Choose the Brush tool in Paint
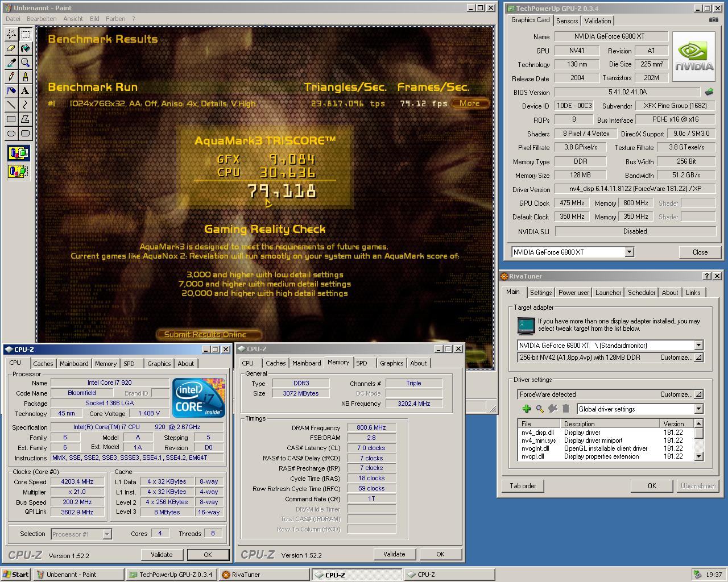Screen dimensions: 728x582 tap(26, 77)
